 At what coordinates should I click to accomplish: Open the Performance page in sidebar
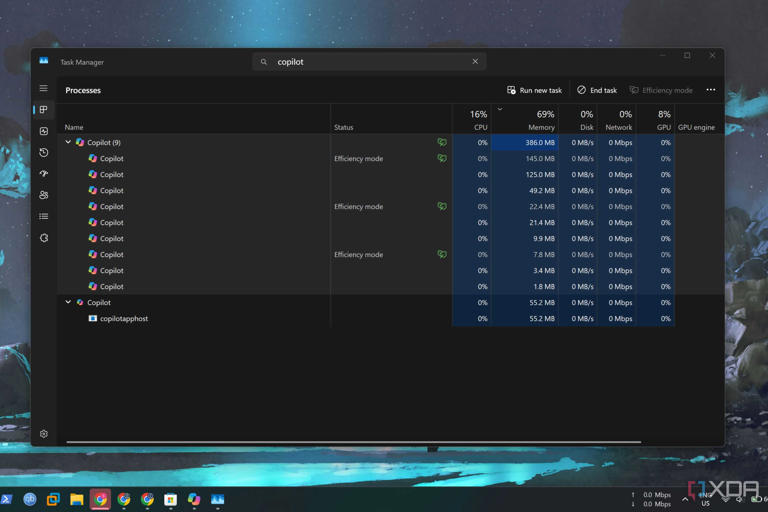[44, 131]
